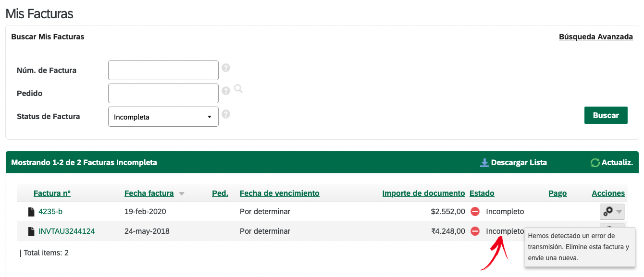
Task: Sort table by Factura nº column
Action: (52, 193)
